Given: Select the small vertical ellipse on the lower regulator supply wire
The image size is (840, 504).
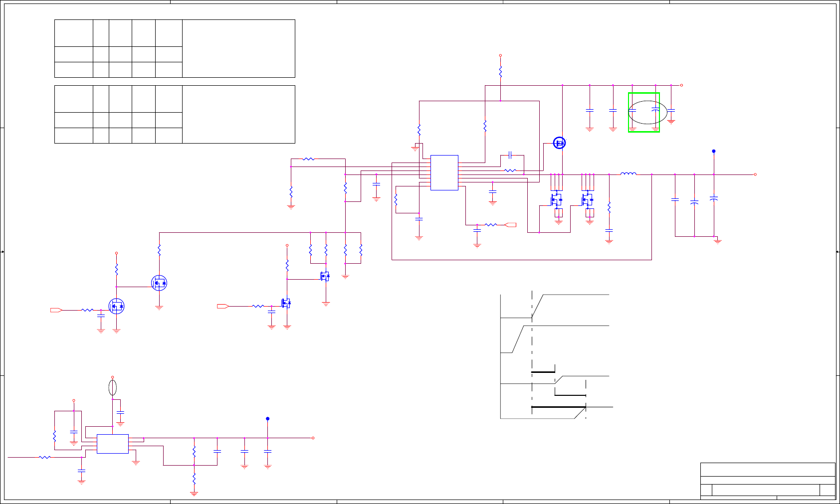Looking at the screenshot, I should [x=113, y=387].
